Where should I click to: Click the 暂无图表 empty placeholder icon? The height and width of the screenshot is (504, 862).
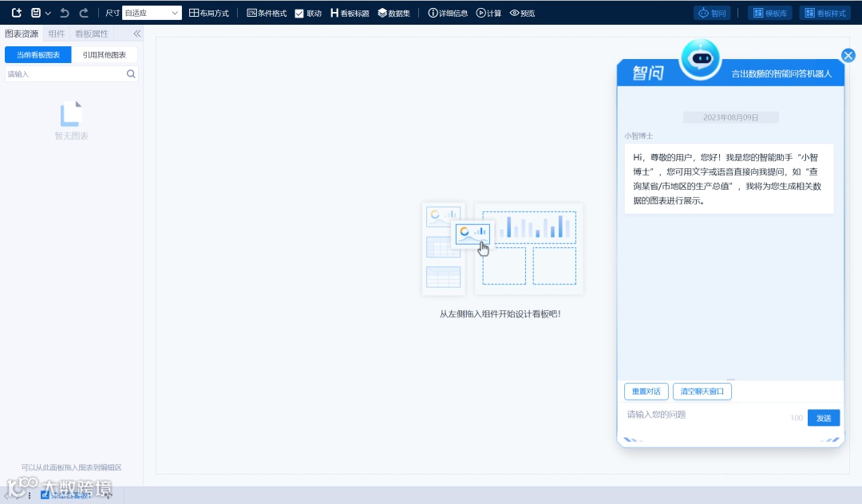(71, 114)
